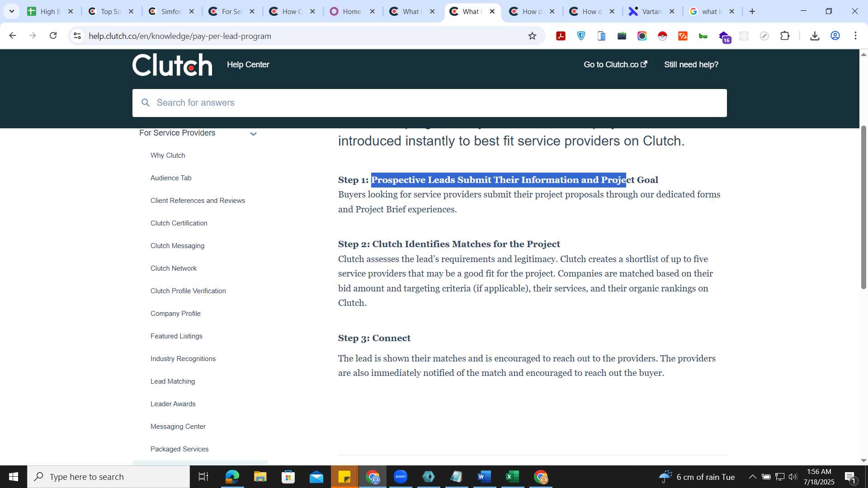The height and width of the screenshot is (488, 868).
Task: Open the Audience Tab sidebar link
Action: coord(171,178)
